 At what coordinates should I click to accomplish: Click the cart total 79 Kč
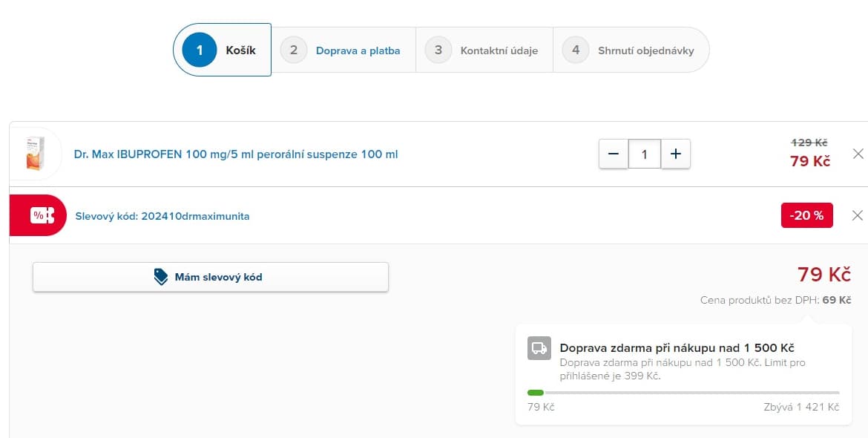(x=823, y=275)
